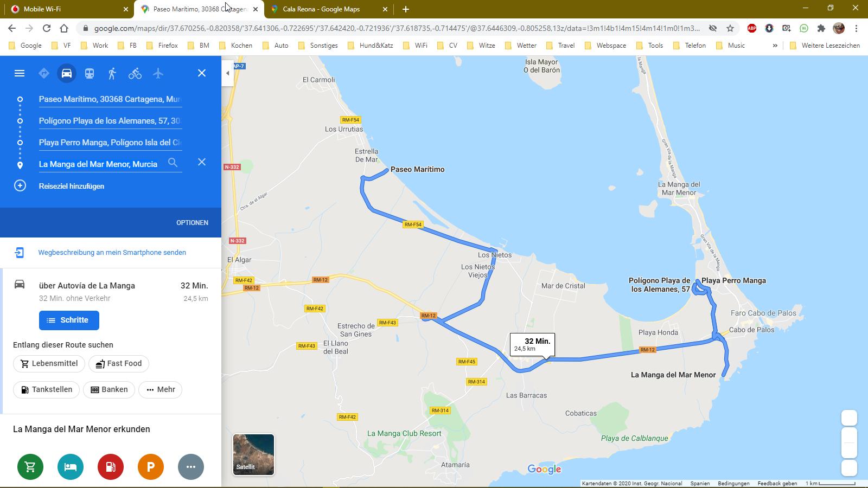Image resolution: width=868 pixels, height=488 pixels.
Task: Click red gas station explore icon
Action: pyautogui.click(x=111, y=467)
